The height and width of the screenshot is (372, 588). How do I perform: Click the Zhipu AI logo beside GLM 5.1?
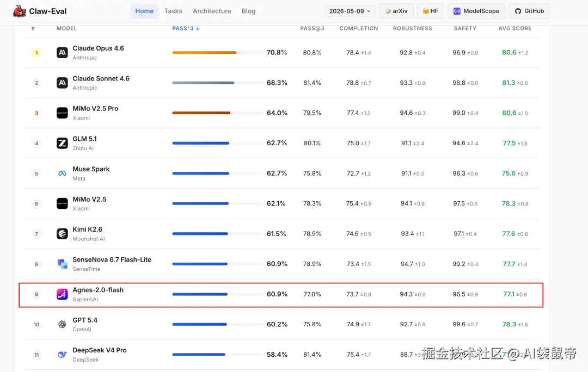coord(62,143)
